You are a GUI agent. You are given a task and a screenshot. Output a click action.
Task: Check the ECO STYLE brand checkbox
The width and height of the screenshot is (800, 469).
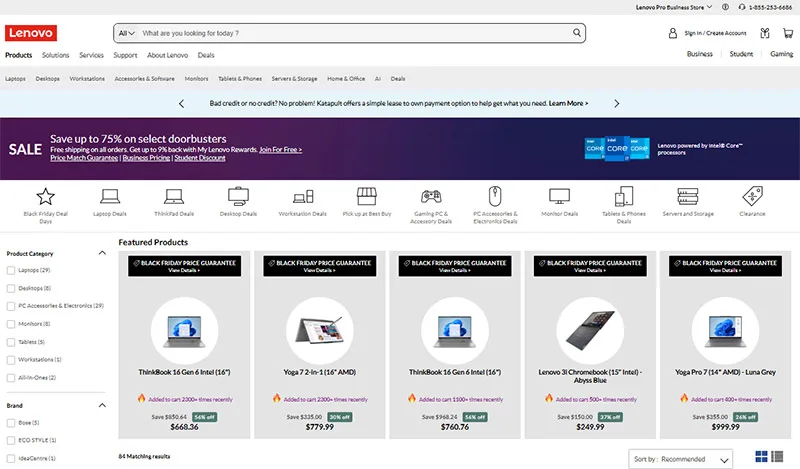click(11, 440)
